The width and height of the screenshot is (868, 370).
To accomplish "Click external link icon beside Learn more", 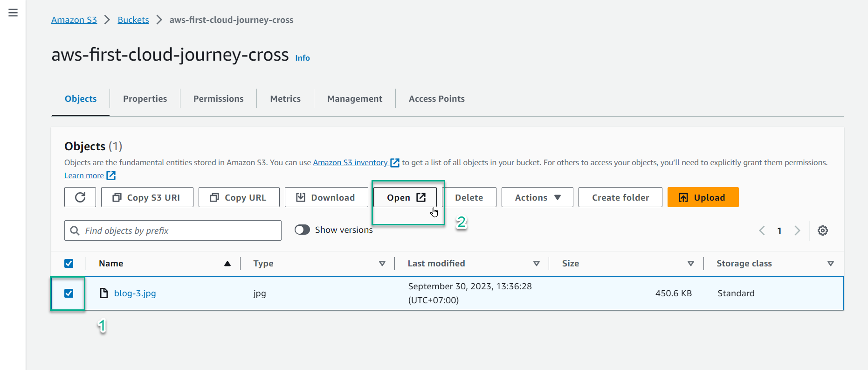I will pos(111,175).
